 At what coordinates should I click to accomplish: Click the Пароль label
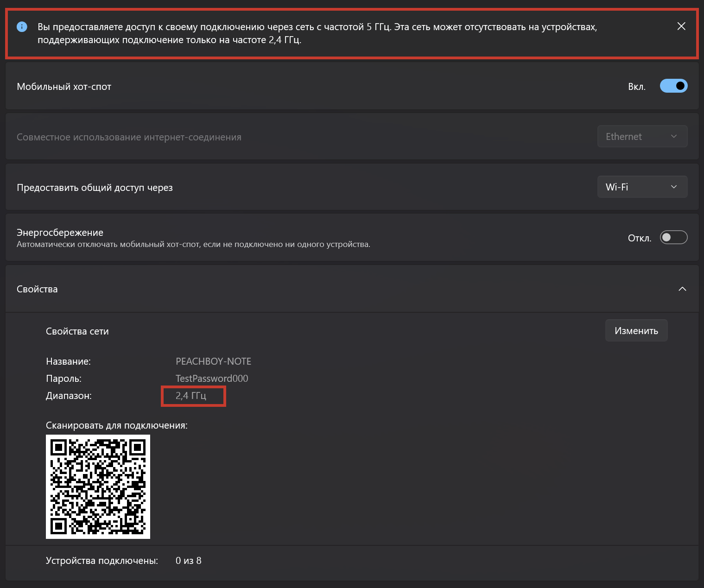[63, 379]
